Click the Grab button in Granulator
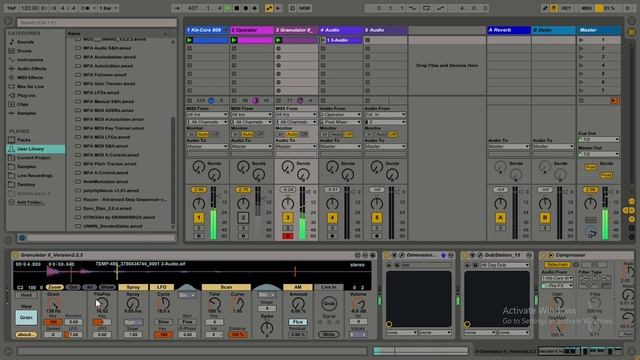The image size is (640, 360). 329,304
